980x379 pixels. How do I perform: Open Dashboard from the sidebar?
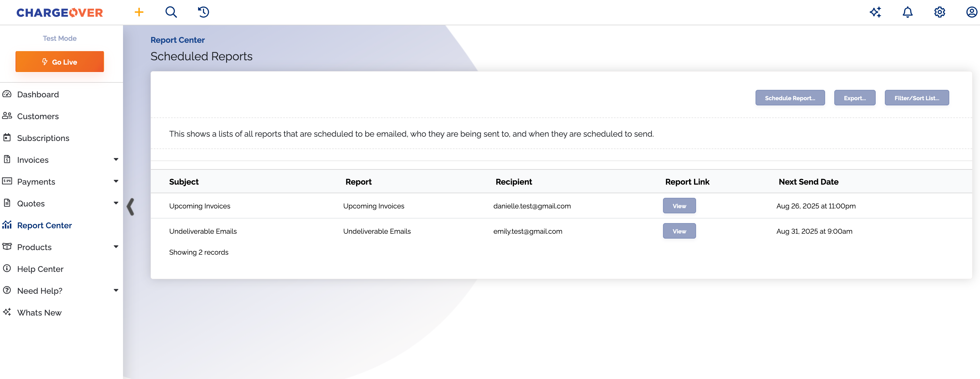[x=38, y=94]
